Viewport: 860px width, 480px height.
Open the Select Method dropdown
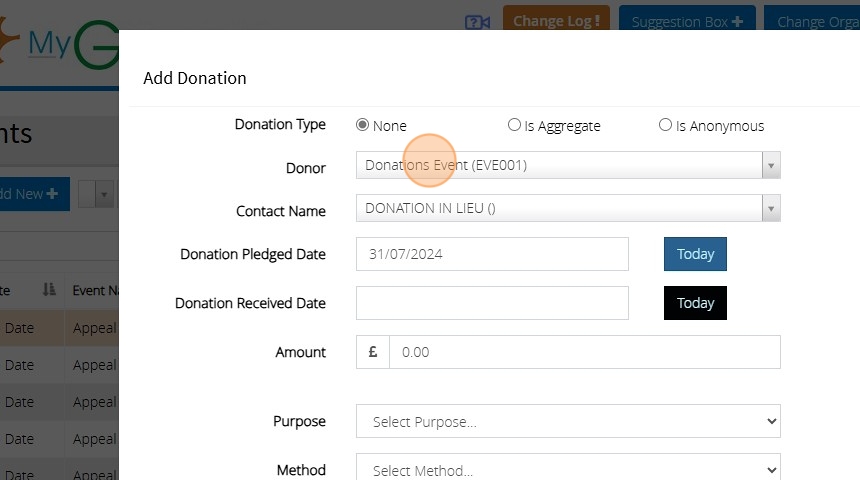tap(567, 469)
